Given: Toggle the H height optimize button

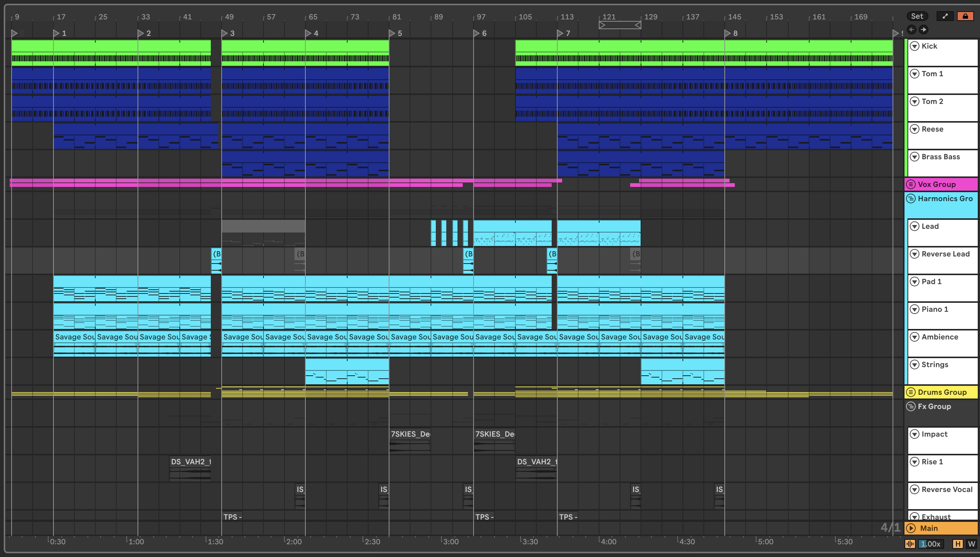Looking at the screenshot, I should click(958, 544).
